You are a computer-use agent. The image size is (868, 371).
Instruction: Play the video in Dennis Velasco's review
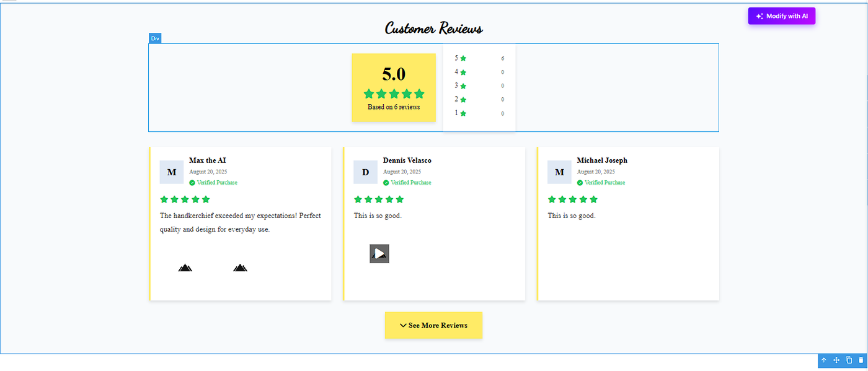tap(379, 253)
